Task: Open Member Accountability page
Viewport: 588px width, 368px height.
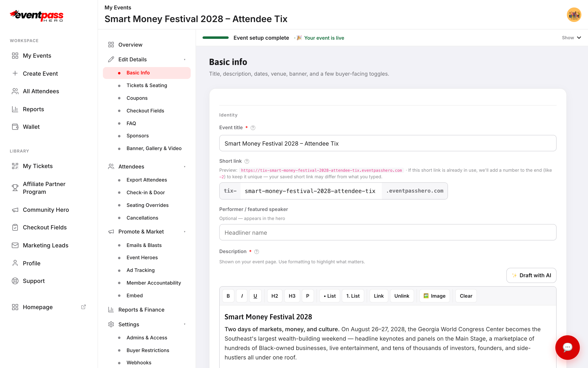Action: click(147, 283)
